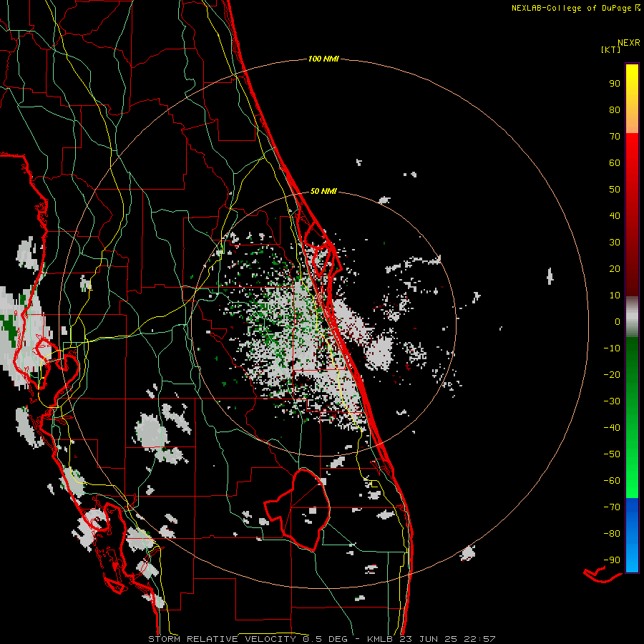
Task: Click the 22:57 timestamp in the caption
Action: 479,639
